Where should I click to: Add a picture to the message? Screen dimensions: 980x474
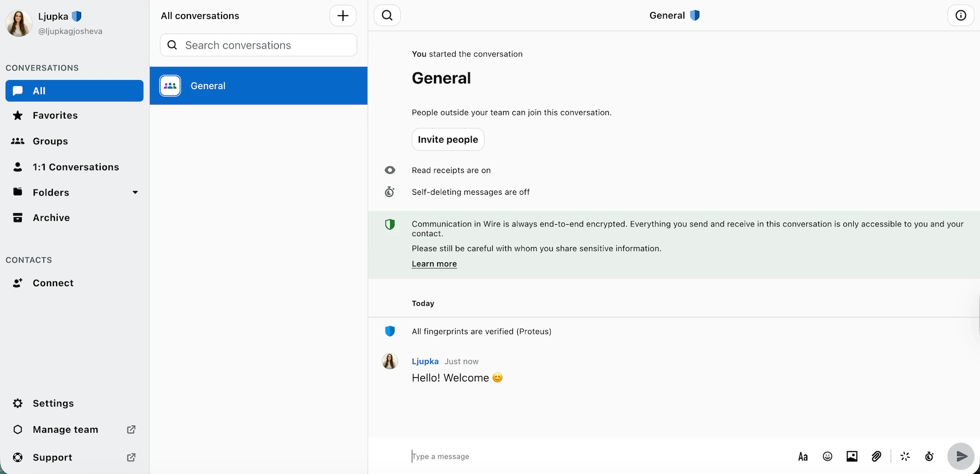pos(852,457)
